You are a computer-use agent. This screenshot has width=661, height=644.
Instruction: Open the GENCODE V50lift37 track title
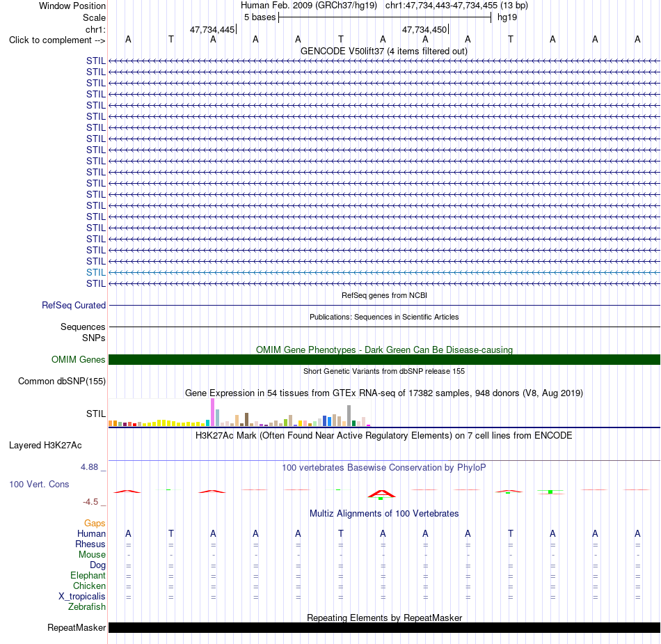tap(383, 51)
